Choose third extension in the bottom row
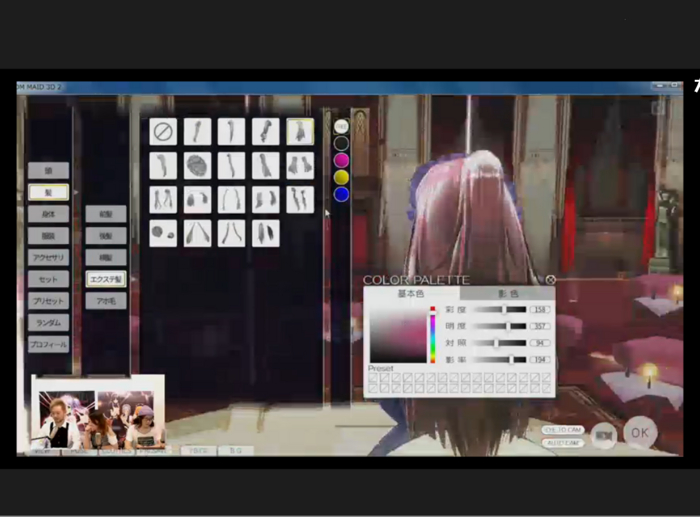The height and width of the screenshot is (517, 700). (x=231, y=233)
